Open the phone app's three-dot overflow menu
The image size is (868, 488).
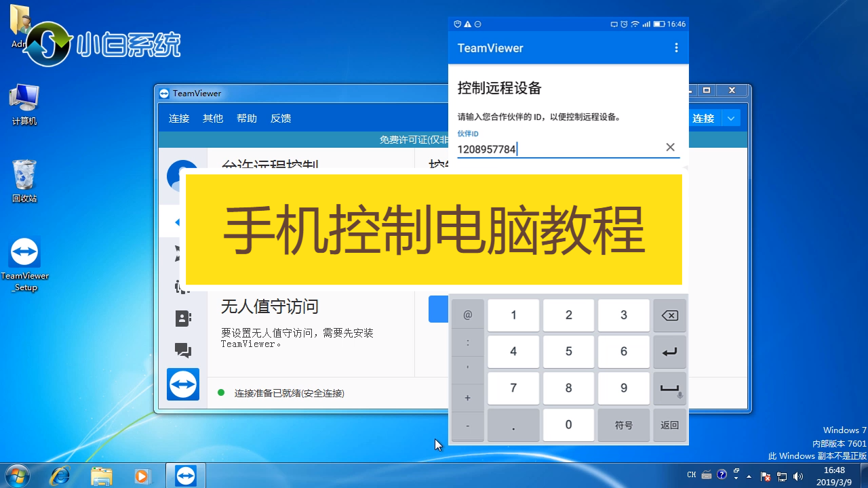[675, 48]
